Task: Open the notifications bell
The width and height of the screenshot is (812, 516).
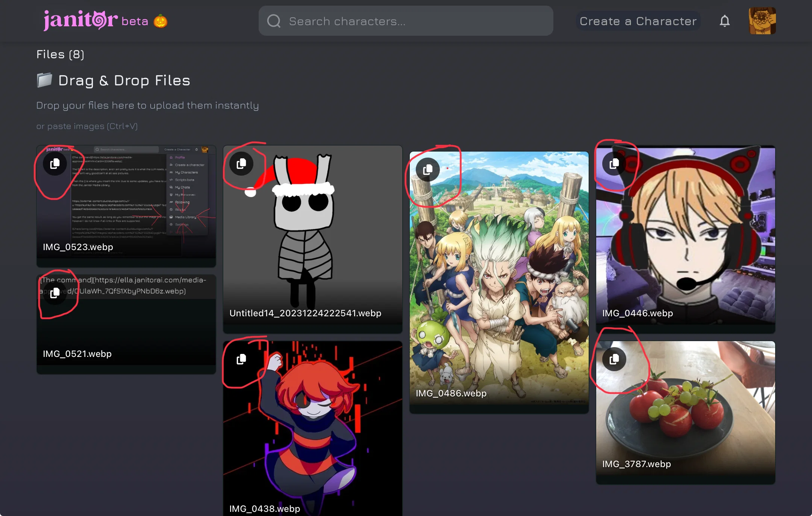Action: pos(725,21)
